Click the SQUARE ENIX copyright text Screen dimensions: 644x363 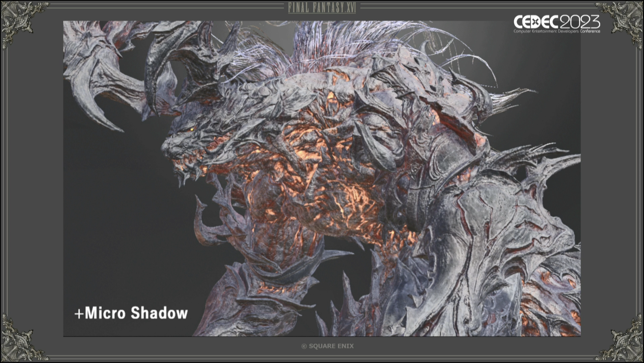(331, 346)
